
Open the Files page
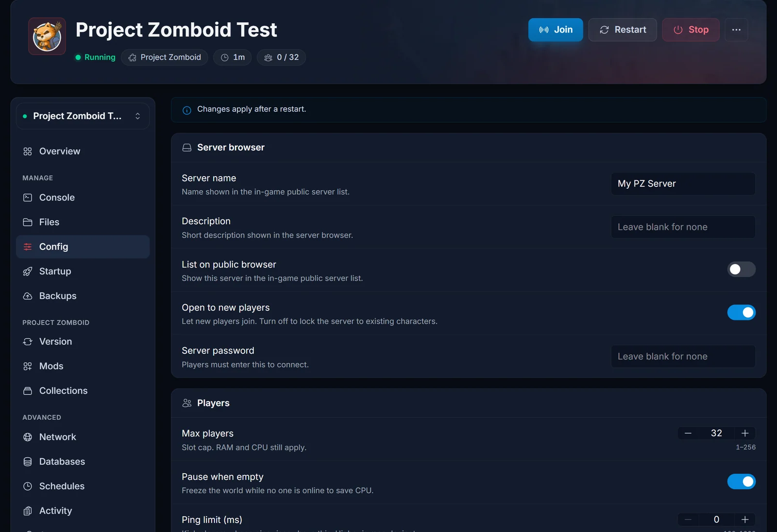point(83,222)
